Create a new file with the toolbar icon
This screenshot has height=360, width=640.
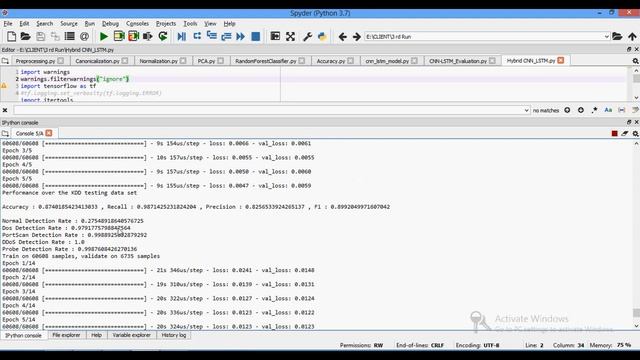[x=11, y=36]
